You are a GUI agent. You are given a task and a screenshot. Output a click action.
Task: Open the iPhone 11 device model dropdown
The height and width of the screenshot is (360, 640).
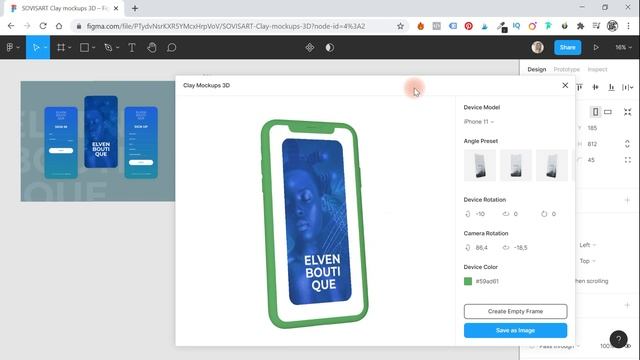479,122
